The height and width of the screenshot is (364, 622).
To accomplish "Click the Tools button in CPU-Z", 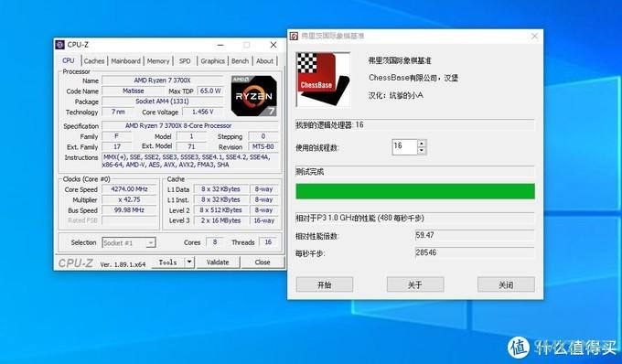I will point(167,262).
